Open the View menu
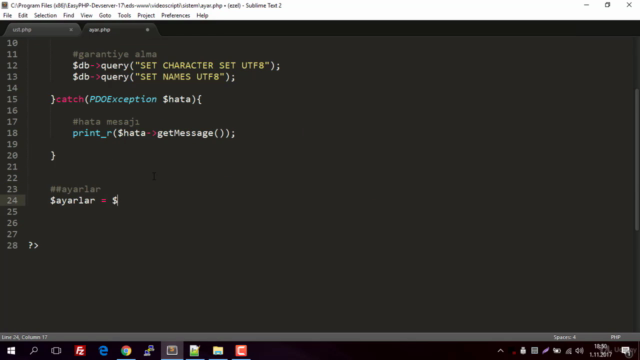Image resolution: width=640 pixels, height=360 pixels. coord(86,16)
